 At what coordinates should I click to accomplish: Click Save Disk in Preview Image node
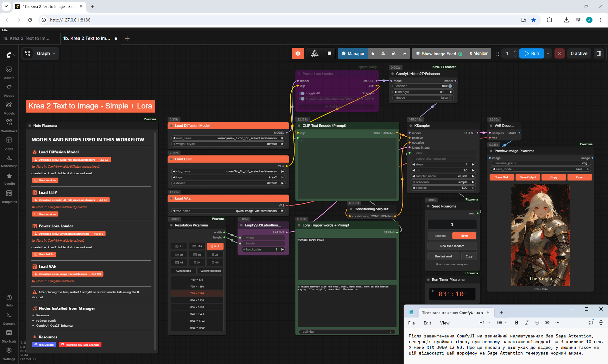pos(502,177)
